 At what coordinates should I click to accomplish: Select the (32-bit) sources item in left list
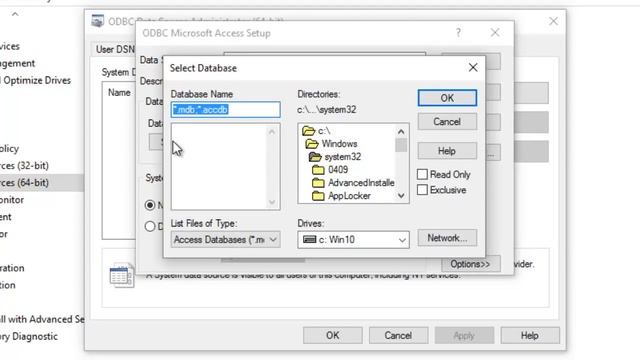[x=24, y=165]
